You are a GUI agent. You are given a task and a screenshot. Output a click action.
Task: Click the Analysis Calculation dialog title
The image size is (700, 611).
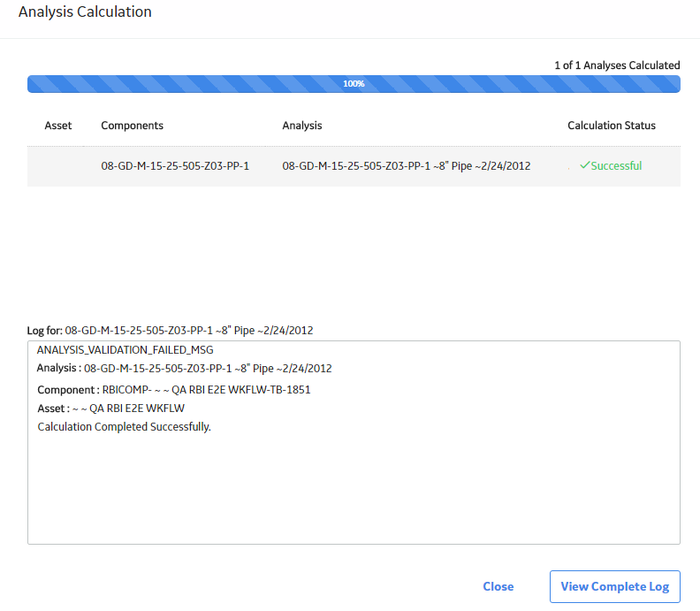point(85,11)
